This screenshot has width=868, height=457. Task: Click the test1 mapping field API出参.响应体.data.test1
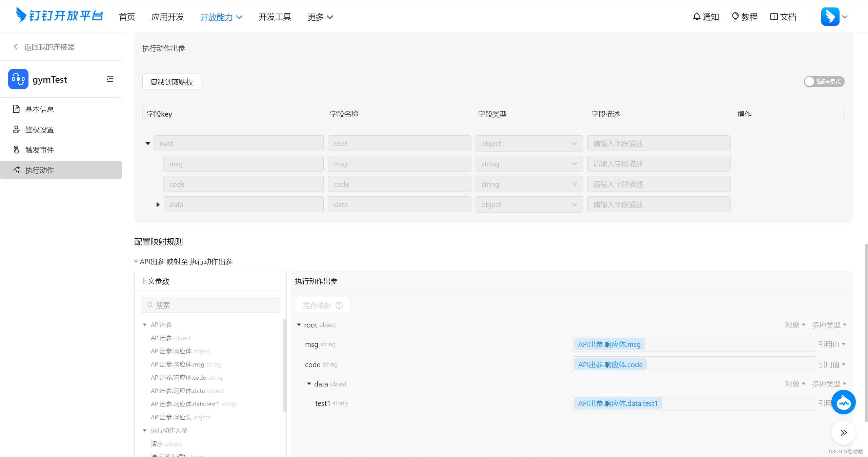click(x=693, y=403)
